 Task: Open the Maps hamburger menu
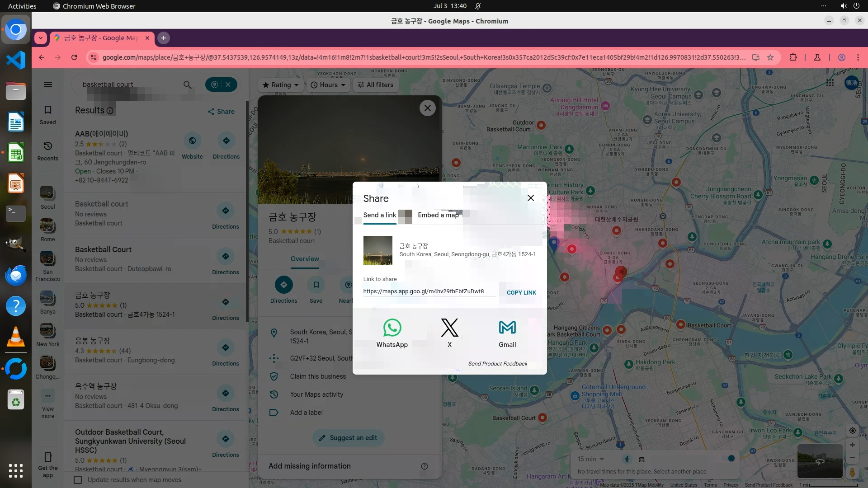pos(47,84)
